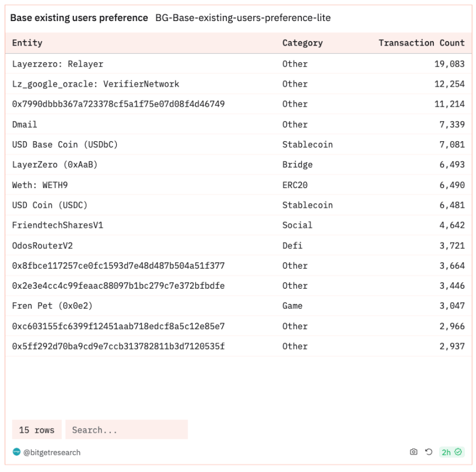Click the USD Base Coin (USDbC) cell

click(64, 145)
